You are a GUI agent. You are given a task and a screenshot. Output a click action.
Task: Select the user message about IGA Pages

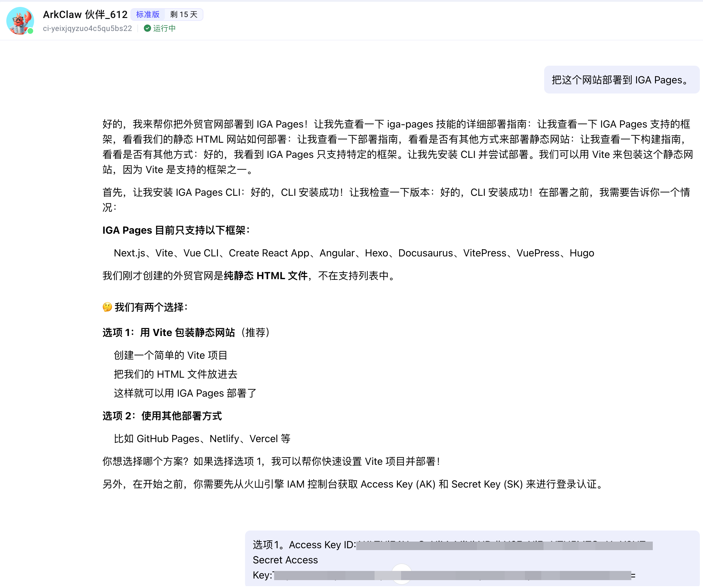[621, 80]
